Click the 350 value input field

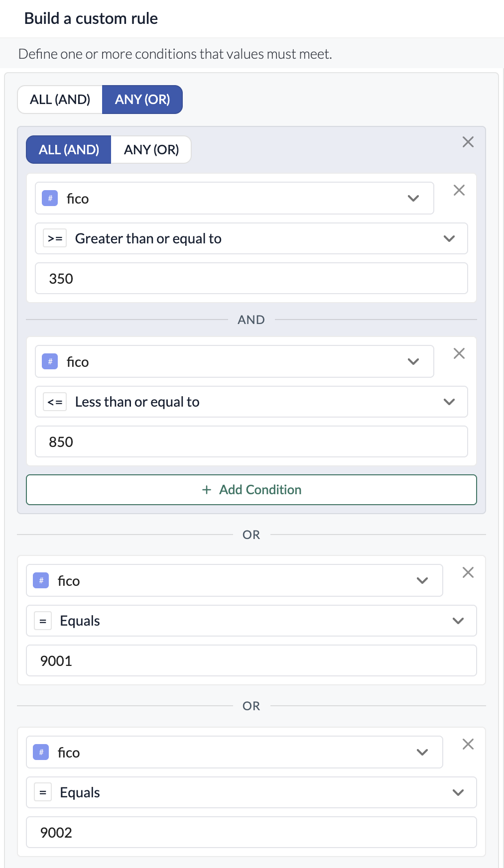251,278
